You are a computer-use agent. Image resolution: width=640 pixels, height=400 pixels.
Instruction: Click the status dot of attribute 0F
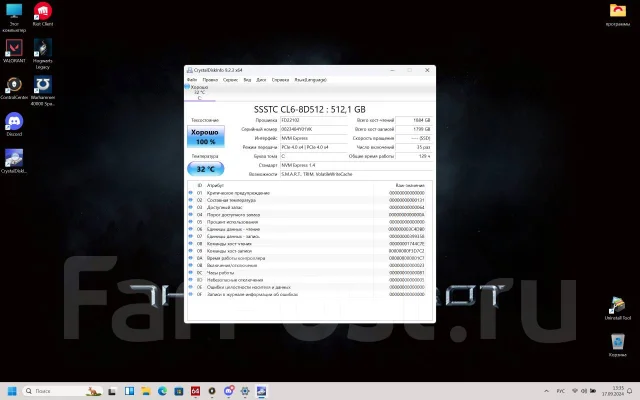[190, 294]
